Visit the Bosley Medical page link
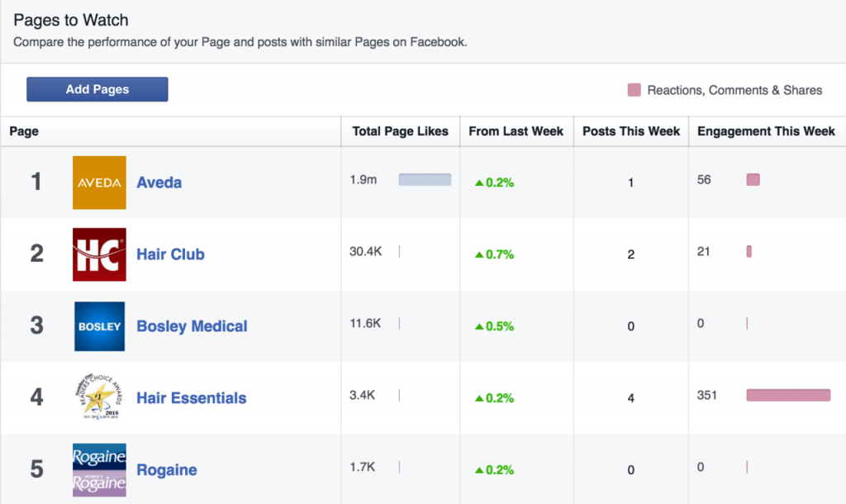The height and width of the screenshot is (504, 846). 192,326
